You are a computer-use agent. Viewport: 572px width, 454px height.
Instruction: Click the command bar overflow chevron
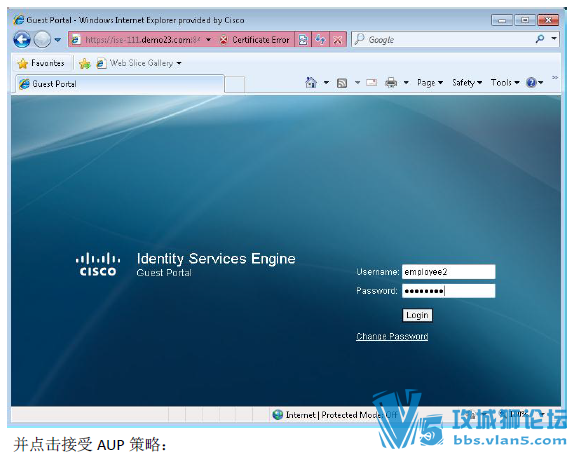555,77
